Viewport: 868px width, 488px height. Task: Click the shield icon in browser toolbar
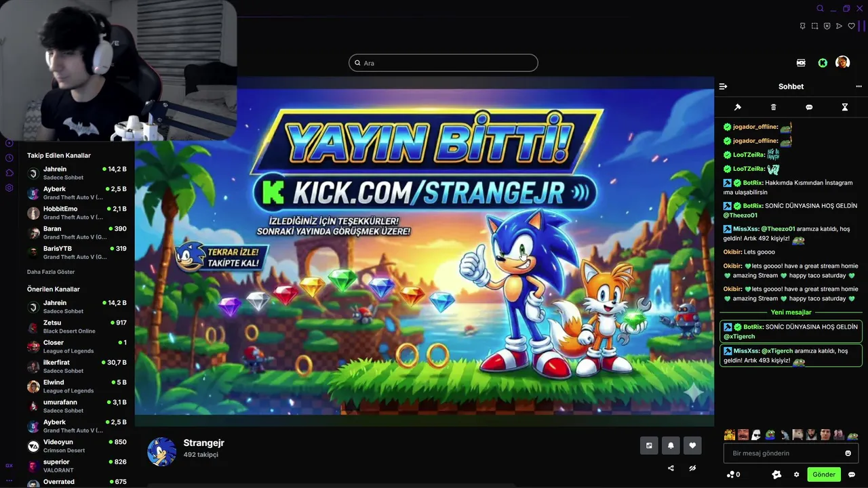pos(827,26)
